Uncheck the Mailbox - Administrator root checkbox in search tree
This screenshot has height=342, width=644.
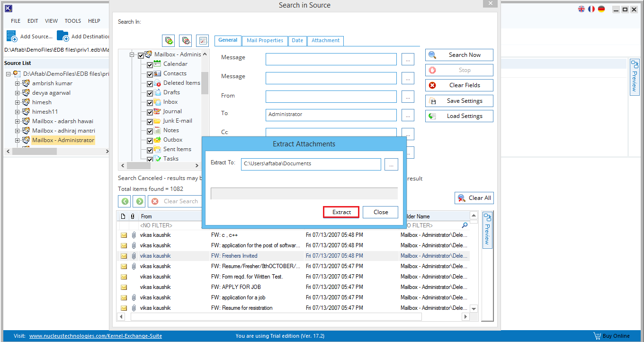point(141,55)
